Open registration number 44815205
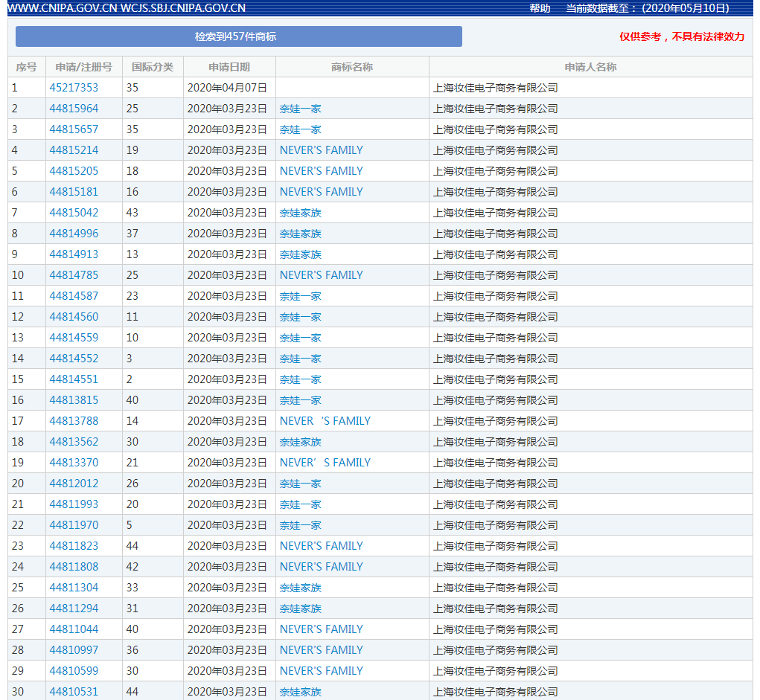Viewport: 760px width, 700px height. [74, 171]
